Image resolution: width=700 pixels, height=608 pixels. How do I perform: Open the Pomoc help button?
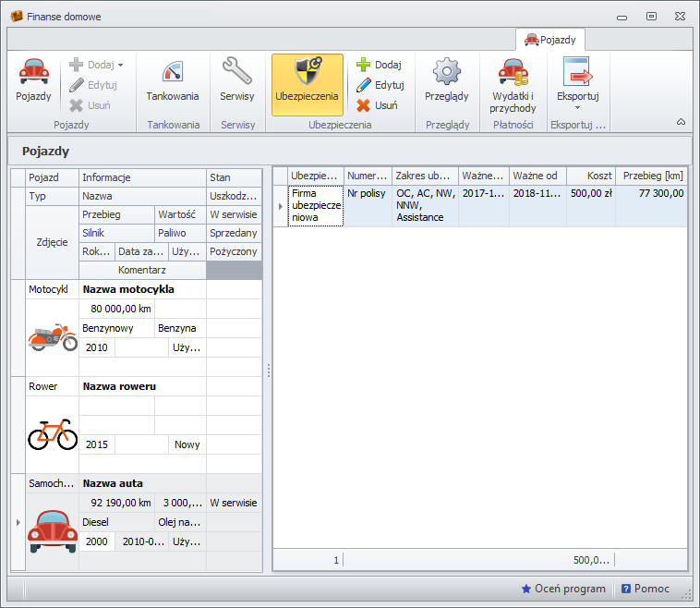[646, 589]
